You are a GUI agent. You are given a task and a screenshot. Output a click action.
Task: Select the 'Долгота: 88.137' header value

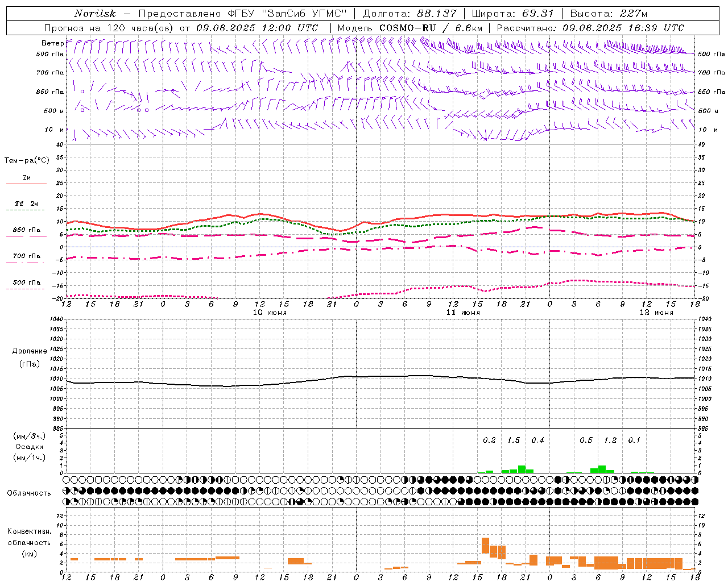(409, 14)
